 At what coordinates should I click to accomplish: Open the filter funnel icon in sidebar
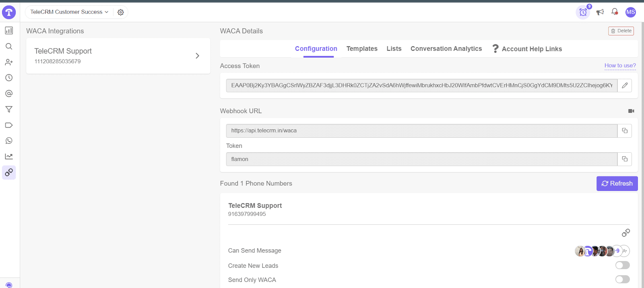point(9,109)
